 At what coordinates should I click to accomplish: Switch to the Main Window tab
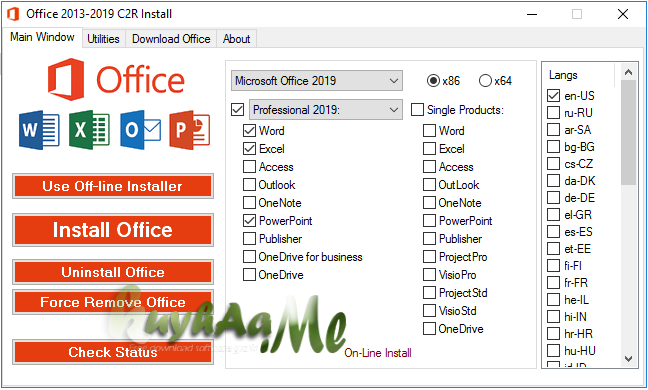tap(42, 37)
